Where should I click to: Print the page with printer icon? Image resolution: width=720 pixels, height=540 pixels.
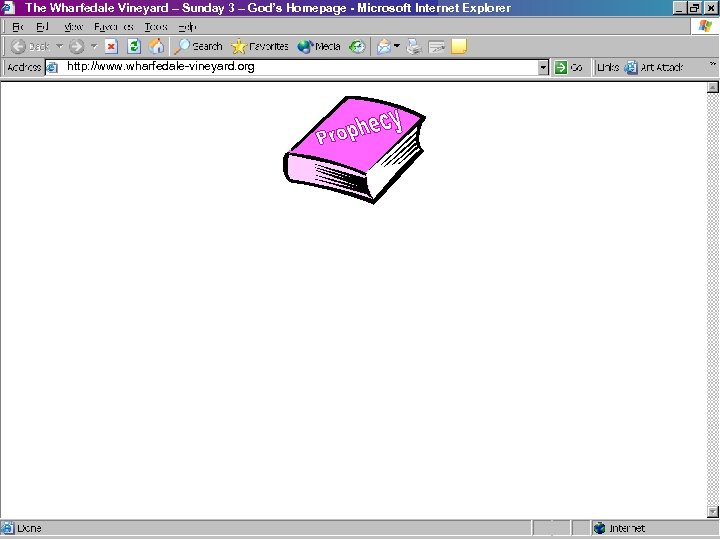(414, 46)
